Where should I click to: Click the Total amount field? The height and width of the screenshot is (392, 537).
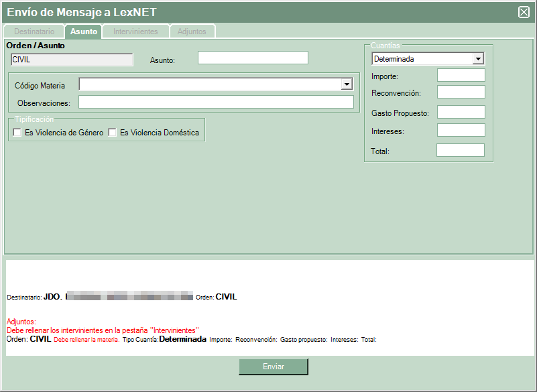coord(460,150)
